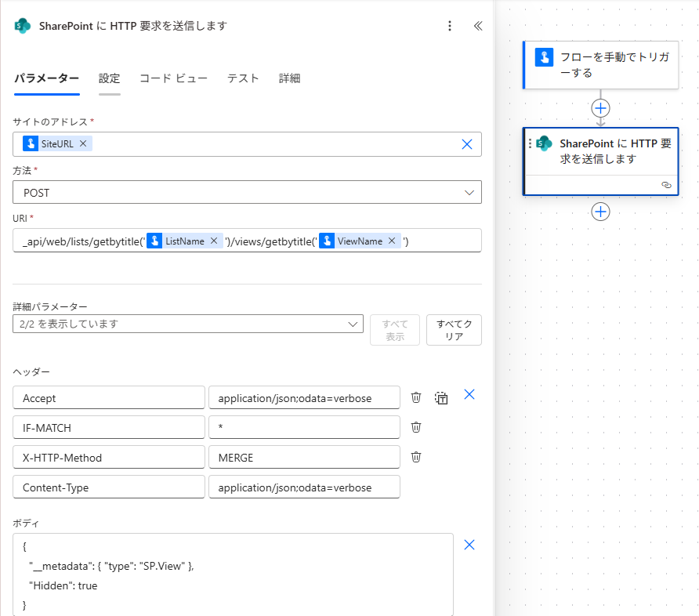
Task: Add a new step below SharePoint action
Action: [600, 212]
